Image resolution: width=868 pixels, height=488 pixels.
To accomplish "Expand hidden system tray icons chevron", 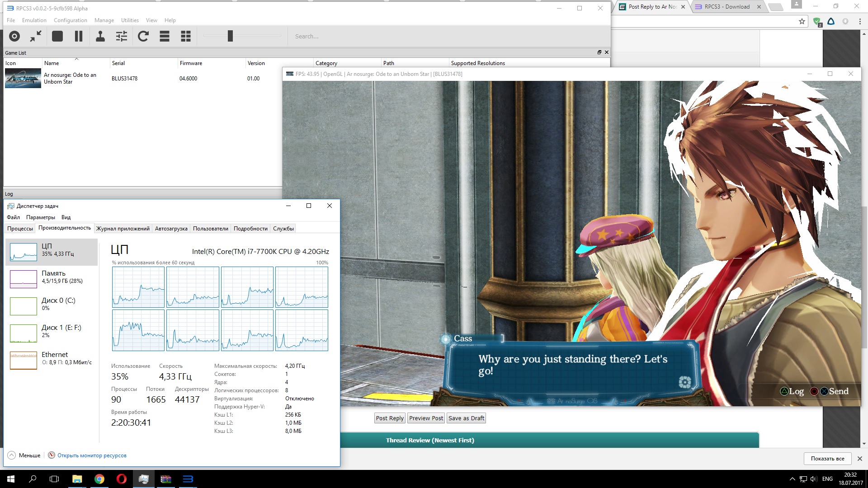I will click(792, 479).
